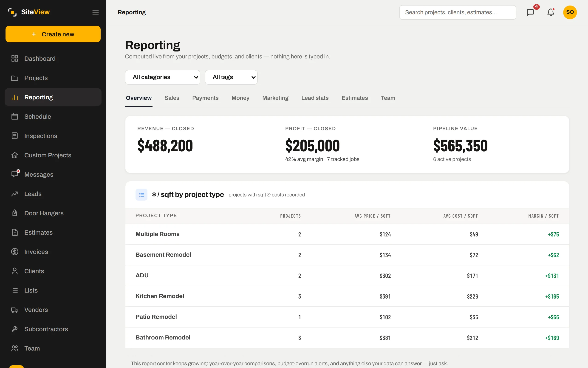
Task: Switch to the Lead stats tab
Action: 315,98
